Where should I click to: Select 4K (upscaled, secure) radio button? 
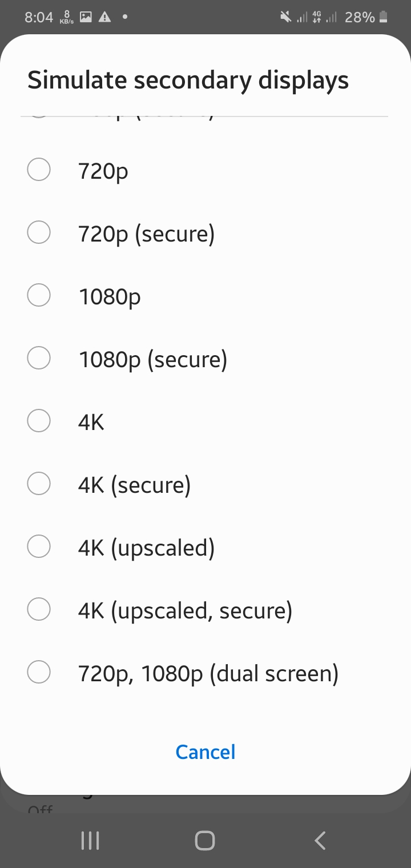[x=39, y=609]
